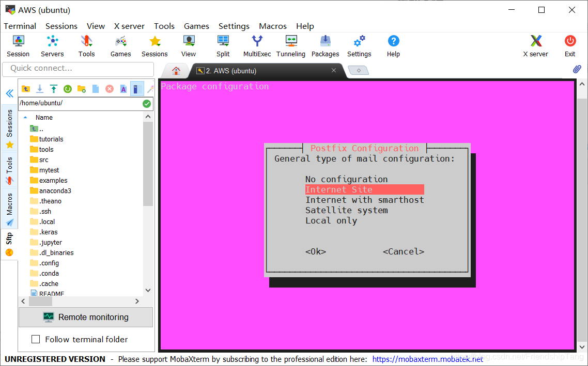Open the mobaxterm.mobatek.net link
This screenshot has height=366, width=588.
428,359
